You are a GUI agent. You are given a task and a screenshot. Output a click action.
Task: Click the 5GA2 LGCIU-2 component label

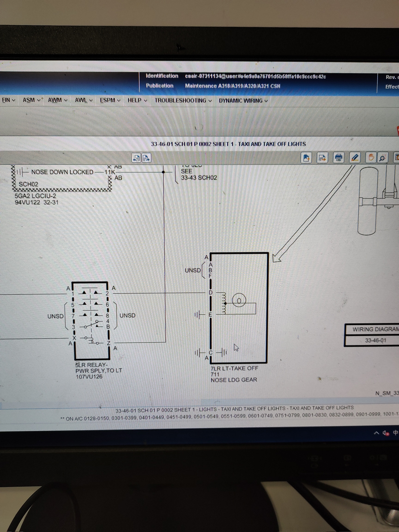35,196
